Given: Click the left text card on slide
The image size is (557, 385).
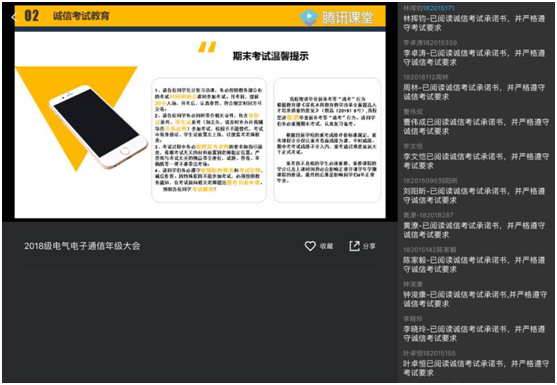Looking at the screenshot, I should [209, 140].
